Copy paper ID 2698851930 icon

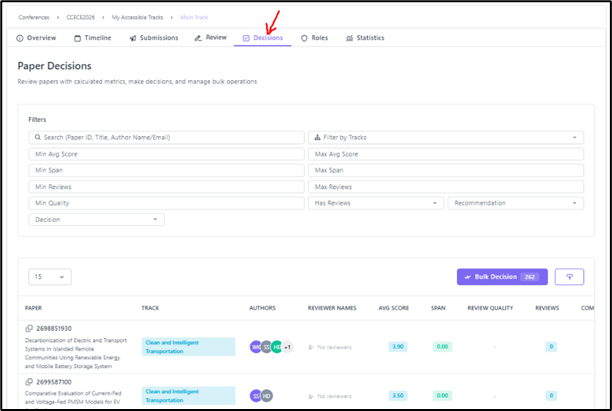(30, 328)
